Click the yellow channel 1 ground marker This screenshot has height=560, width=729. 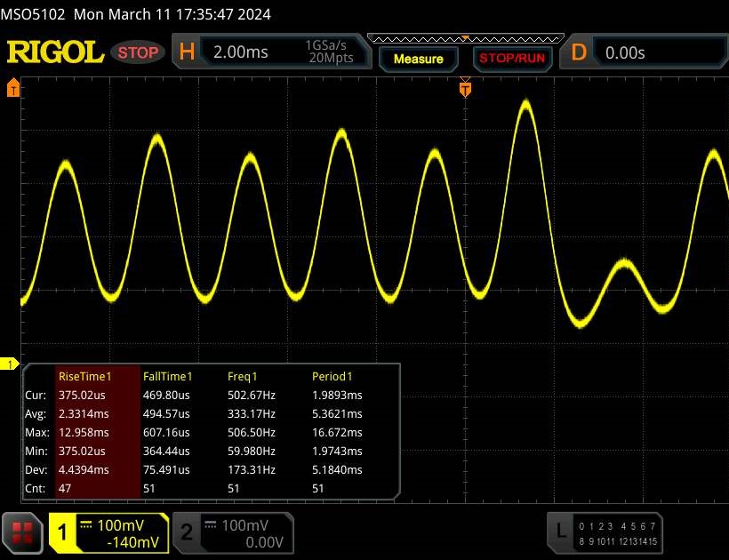pyautogui.click(x=9, y=364)
